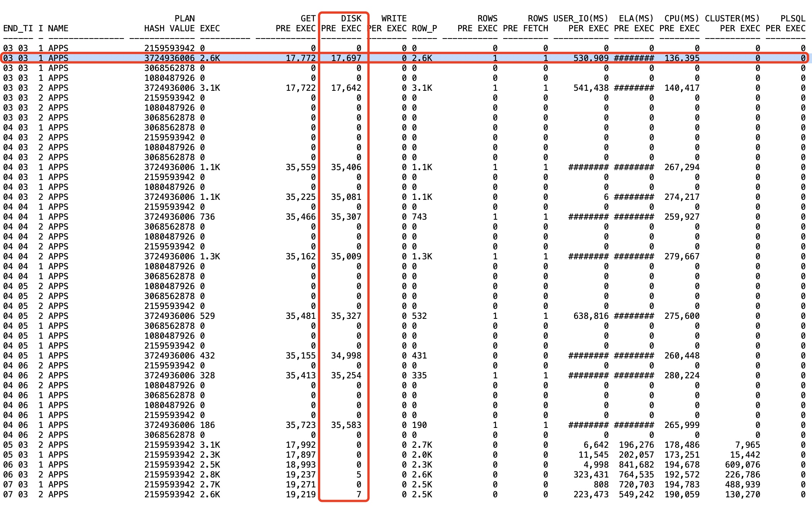The width and height of the screenshot is (812, 508).
Task: Click the CPU value 265,999
Action: 682,425
